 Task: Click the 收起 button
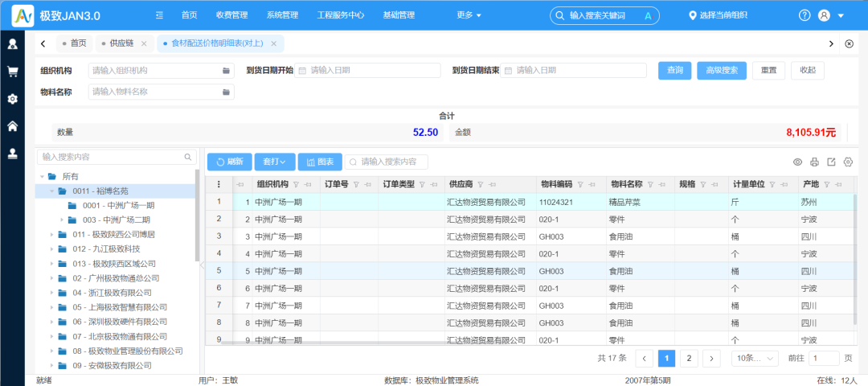tap(808, 70)
